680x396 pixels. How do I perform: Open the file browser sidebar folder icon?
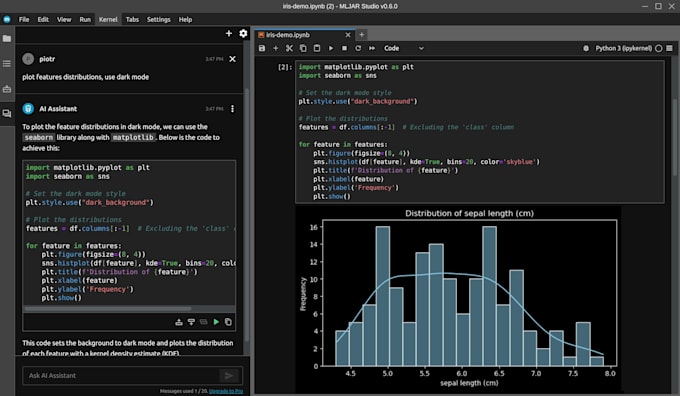click(x=7, y=39)
